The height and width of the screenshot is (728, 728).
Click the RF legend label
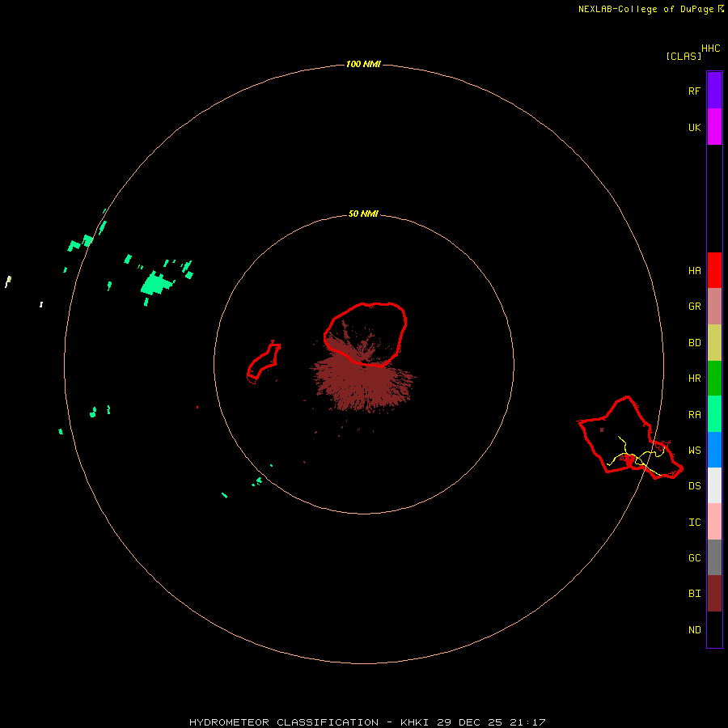tap(694, 91)
